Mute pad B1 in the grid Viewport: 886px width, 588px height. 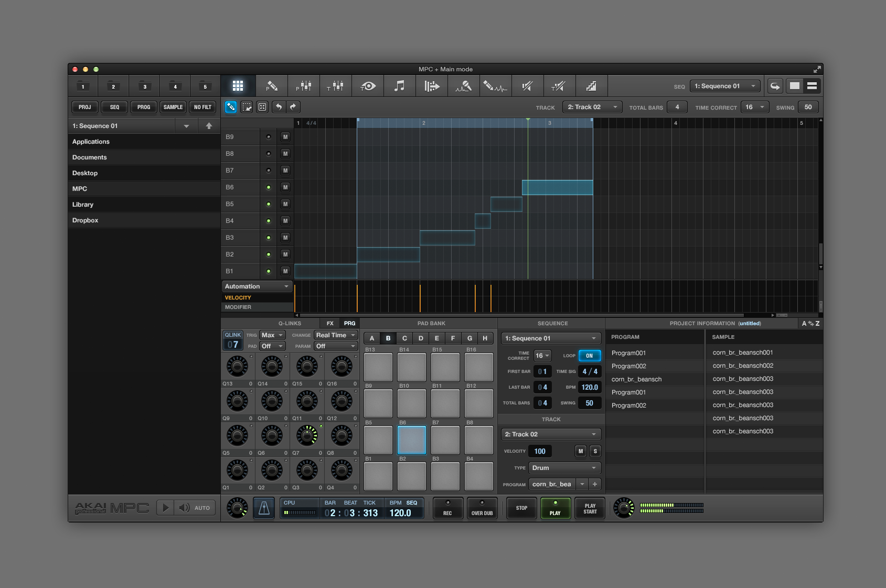285,271
